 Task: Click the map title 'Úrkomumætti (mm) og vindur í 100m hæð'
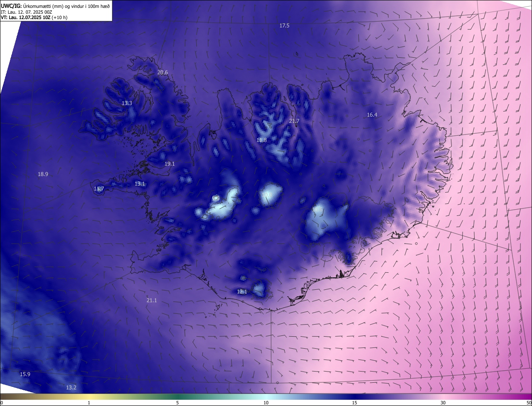click(66, 6)
